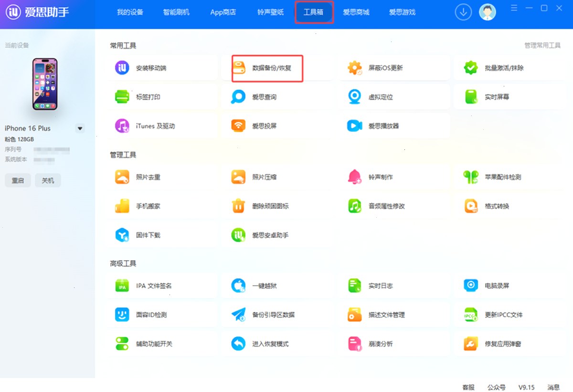Open the 爱思游戏 tab
The image size is (573, 392).
pyautogui.click(x=402, y=12)
